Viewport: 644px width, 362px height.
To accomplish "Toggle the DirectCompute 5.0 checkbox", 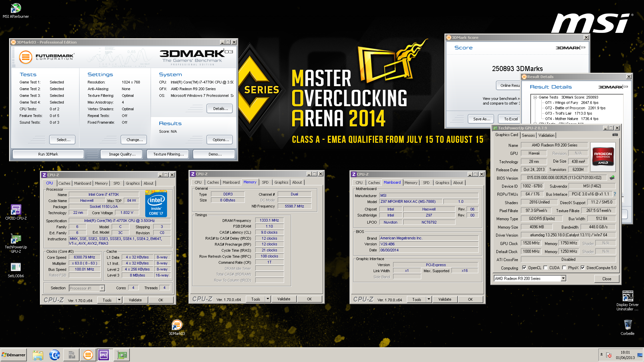I will 583,267.
